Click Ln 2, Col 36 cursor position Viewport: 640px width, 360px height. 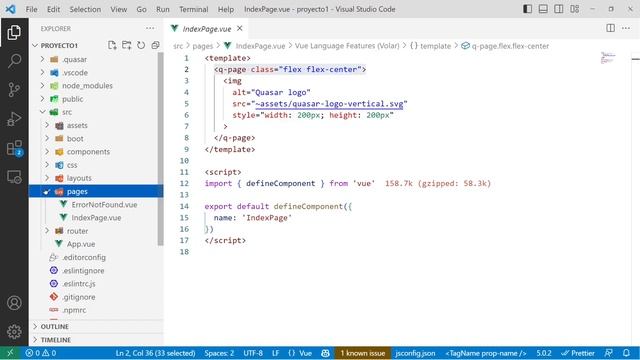click(155, 353)
